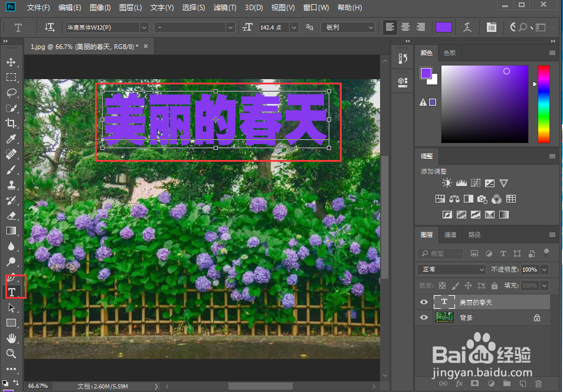The width and height of the screenshot is (563, 392).
Task: Select the Dodge tool
Action: pos(11,262)
